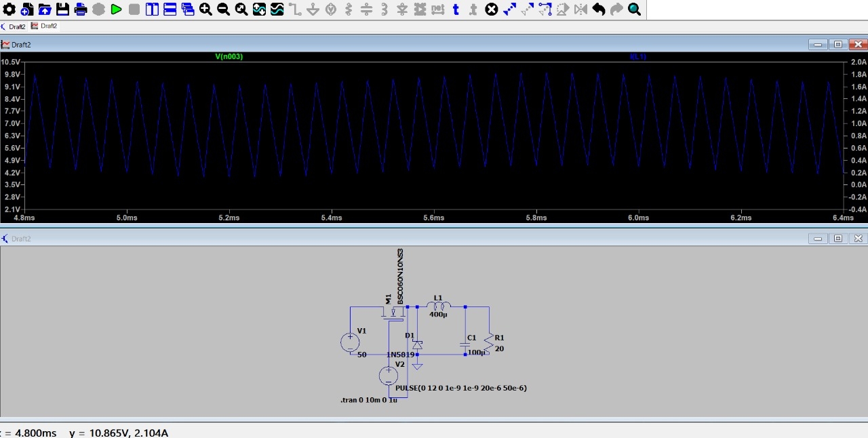This screenshot has width=868, height=438.
Task: Place a resistor component
Action: (349, 9)
